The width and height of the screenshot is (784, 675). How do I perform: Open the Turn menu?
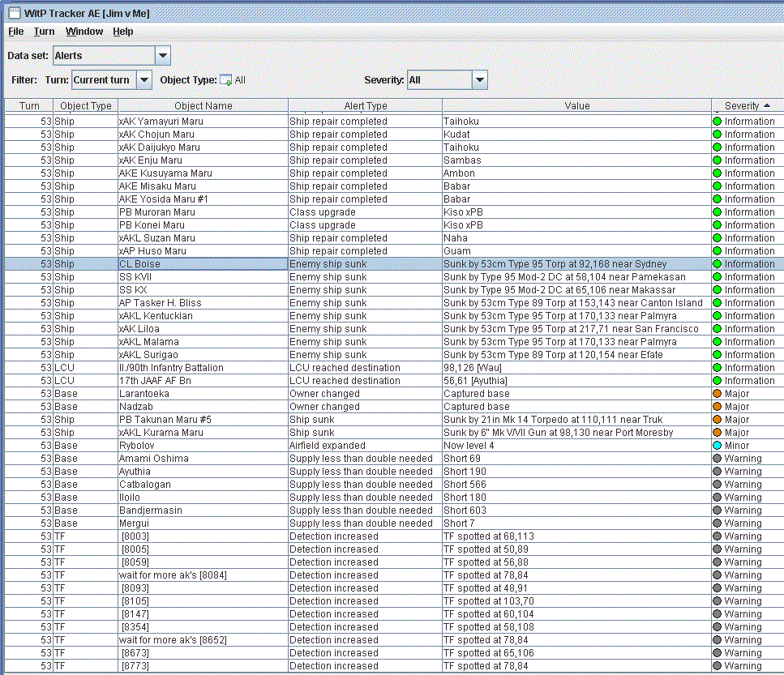tap(44, 32)
